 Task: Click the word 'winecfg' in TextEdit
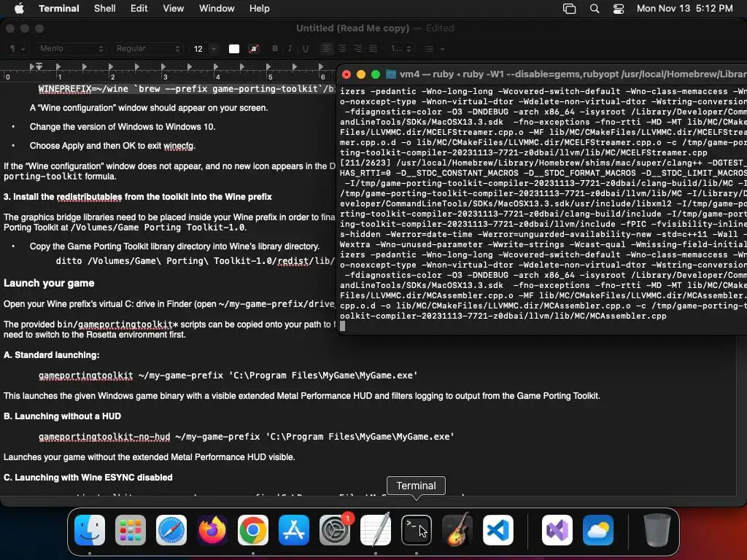tap(179, 146)
